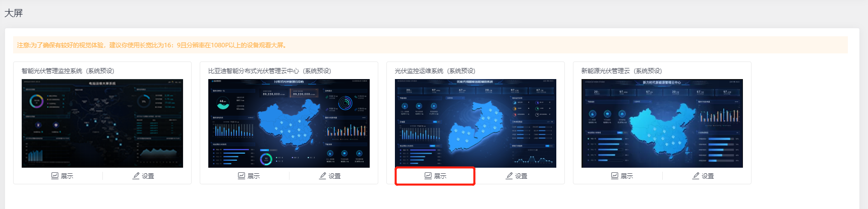
Task: Open the 比亚迪智能分布式光伏管理云中心 preview thumbnail
Action: coord(289,123)
